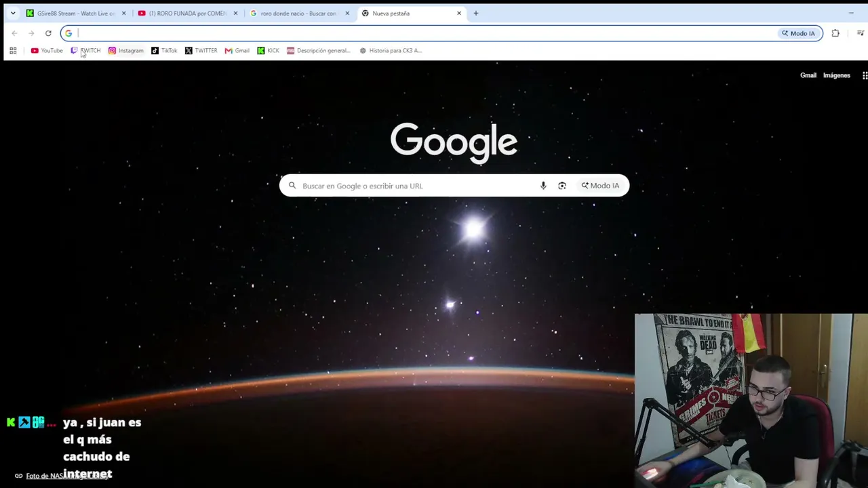The width and height of the screenshot is (868, 488).
Task: Open the apps grid in bookmarks bar
Action: 13,51
